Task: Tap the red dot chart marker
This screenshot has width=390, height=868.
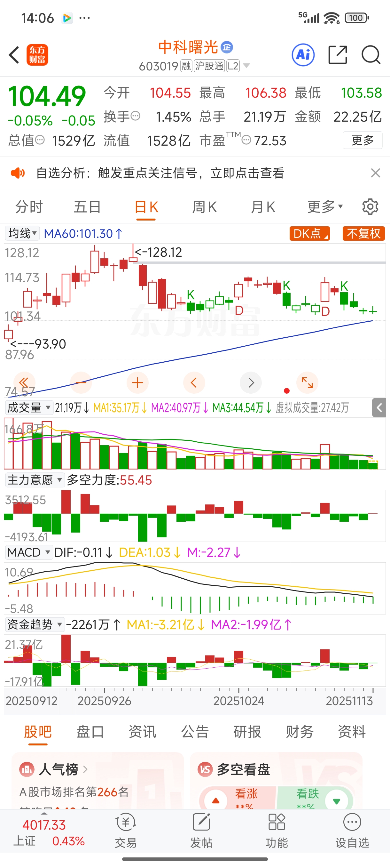Action: pyautogui.click(x=287, y=390)
